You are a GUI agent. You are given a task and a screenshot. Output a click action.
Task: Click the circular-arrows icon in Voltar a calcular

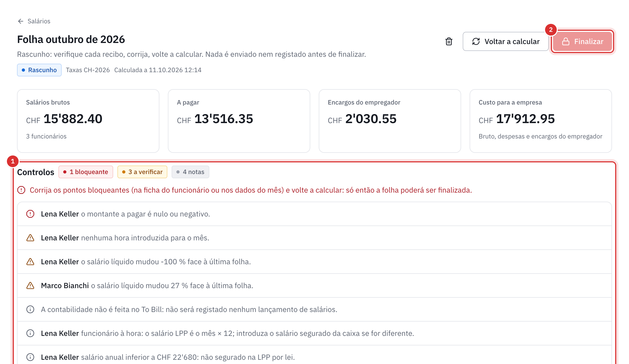click(x=476, y=41)
